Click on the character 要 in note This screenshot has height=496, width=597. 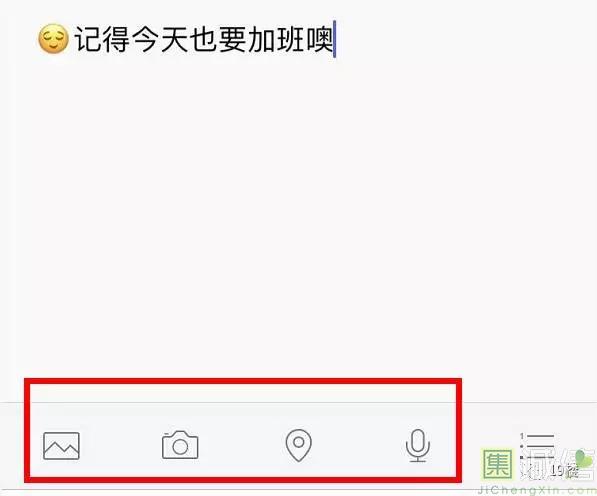point(233,39)
